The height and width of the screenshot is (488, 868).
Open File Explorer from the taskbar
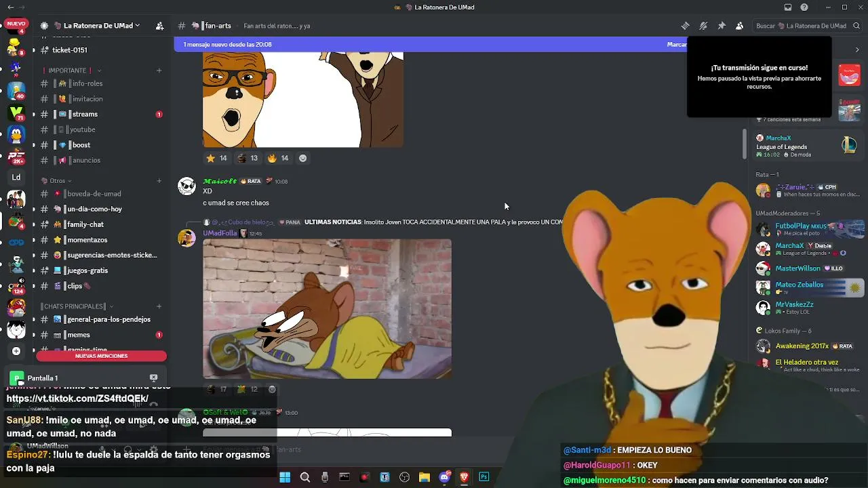[425, 477]
